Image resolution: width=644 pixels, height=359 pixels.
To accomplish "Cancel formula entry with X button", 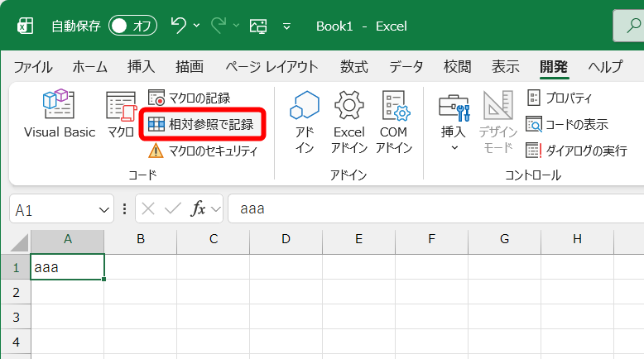I will click(x=148, y=209).
